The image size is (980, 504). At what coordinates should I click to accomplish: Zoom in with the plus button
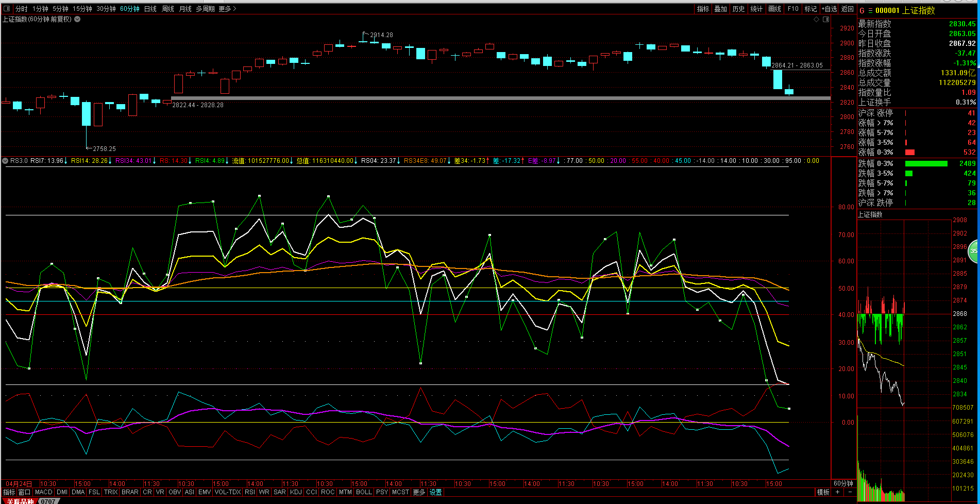[x=838, y=492]
